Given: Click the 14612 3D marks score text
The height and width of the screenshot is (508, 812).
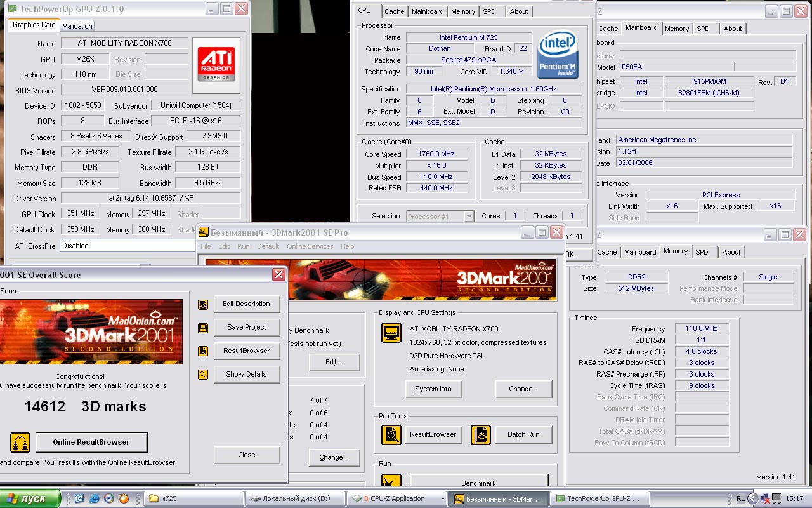Looking at the screenshot, I should 86,406.
